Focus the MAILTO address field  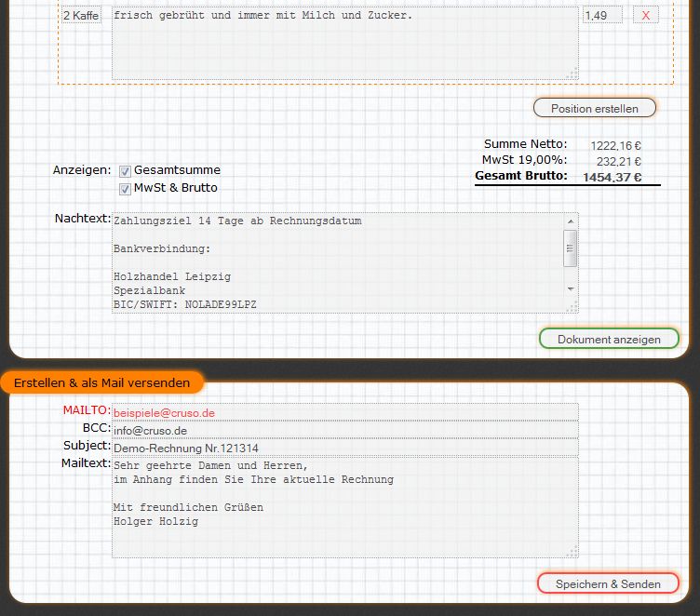tap(345, 412)
